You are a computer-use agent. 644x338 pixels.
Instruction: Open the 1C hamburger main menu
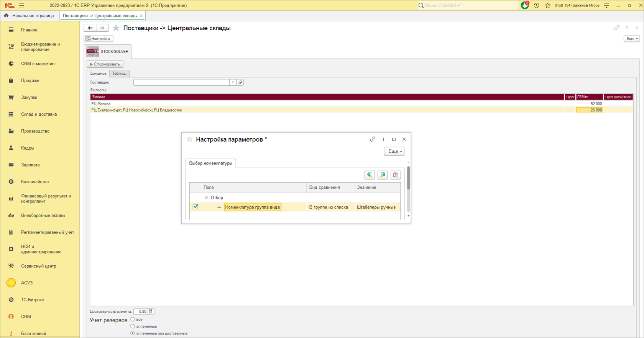click(x=21, y=5)
